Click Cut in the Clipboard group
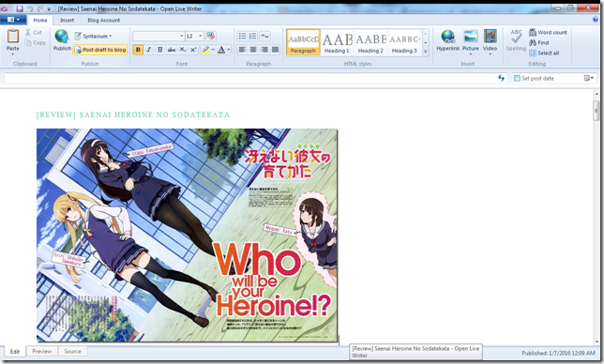This screenshot has width=604, height=364. (x=34, y=32)
